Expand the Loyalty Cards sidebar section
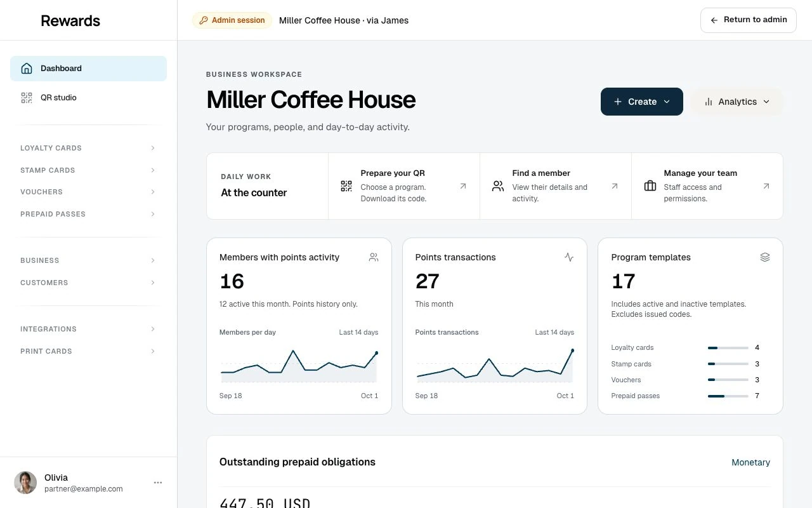Viewport: 812px width, 508px height. [88, 148]
